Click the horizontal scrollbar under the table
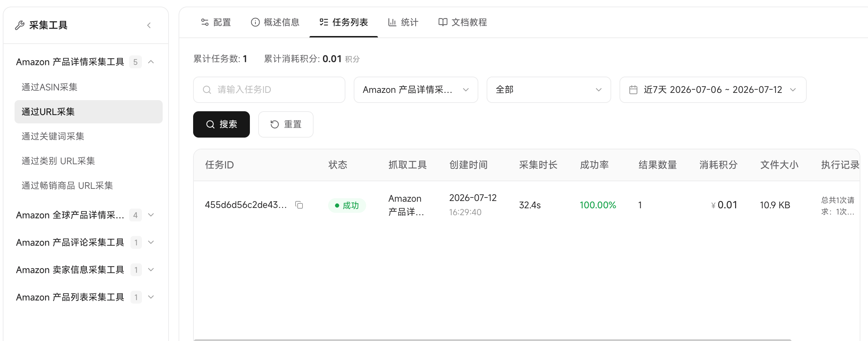Image resolution: width=868 pixels, height=341 pixels. tap(492, 340)
